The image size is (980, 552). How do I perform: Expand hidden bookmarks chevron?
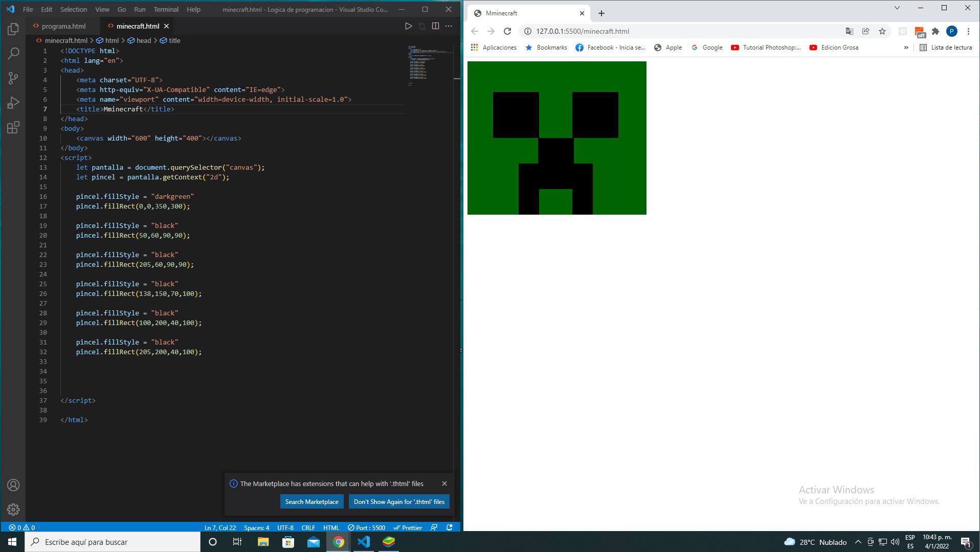click(906, 48)
